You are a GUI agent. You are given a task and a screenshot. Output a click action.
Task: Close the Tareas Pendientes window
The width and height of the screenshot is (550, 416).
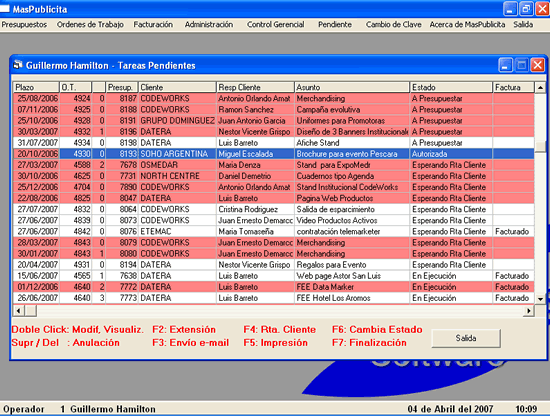(x=537, y=65)
